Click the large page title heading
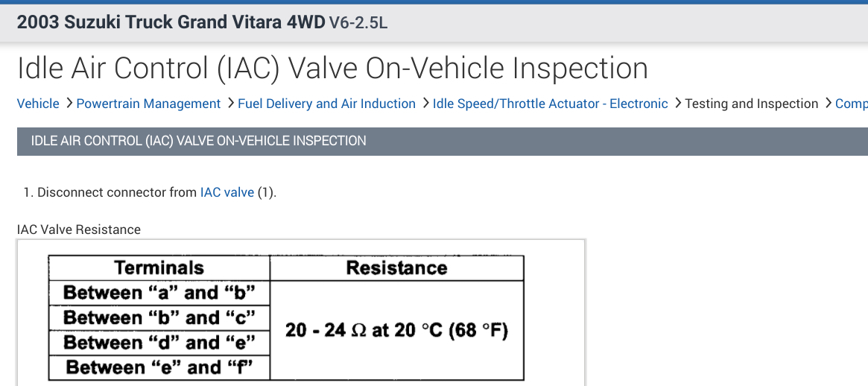 tap(332, 68)
